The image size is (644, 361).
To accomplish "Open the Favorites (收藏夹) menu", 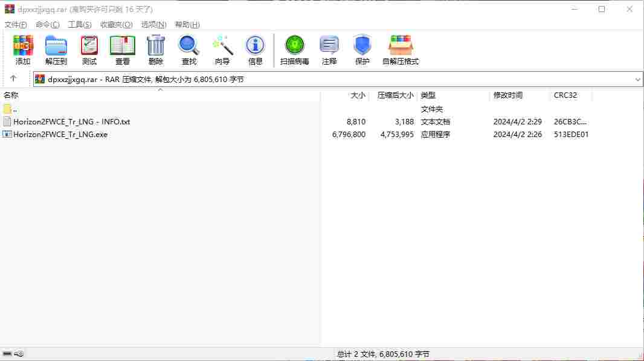I will click(x=116, y=25).
